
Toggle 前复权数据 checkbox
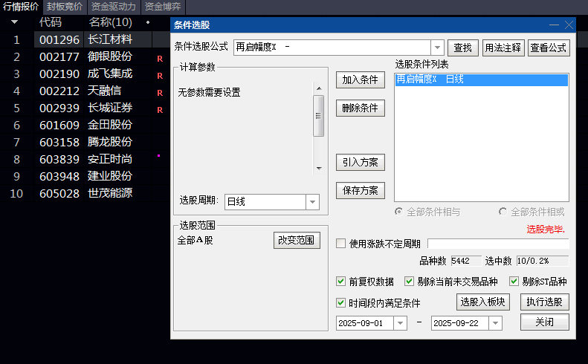pyautogui.click(x=341, y=281)
